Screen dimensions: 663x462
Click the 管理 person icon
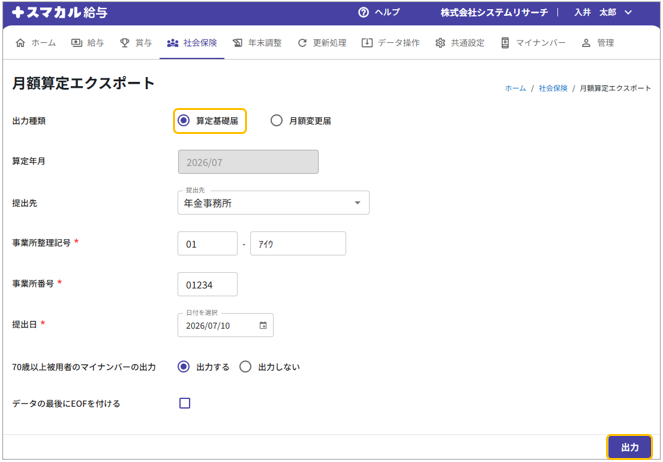click(586, 43)
